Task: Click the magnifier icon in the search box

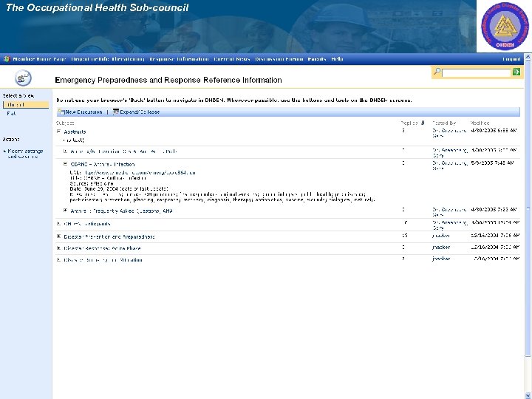Action: [x=437, y=72]
